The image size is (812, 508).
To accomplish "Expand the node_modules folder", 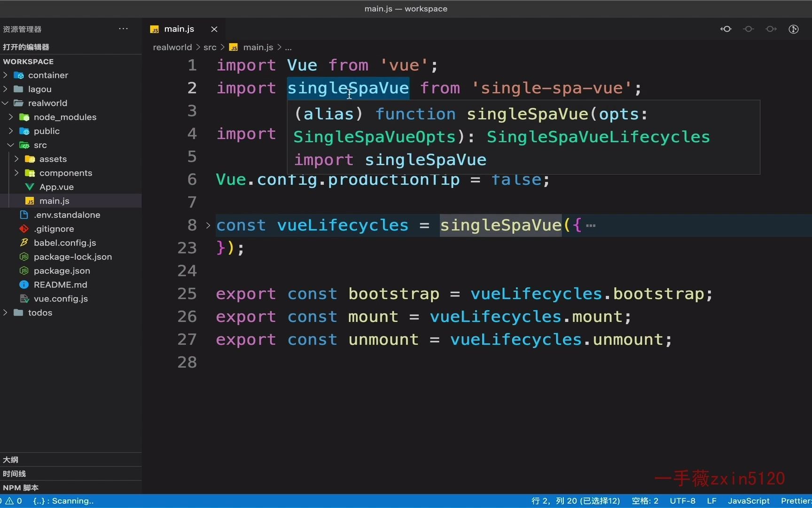I will click(11, 117).
